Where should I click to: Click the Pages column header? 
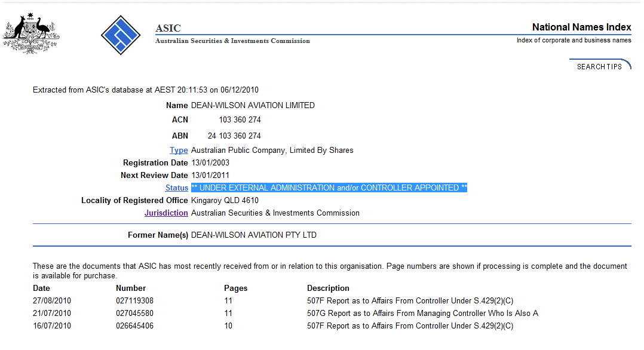[236, 288]
